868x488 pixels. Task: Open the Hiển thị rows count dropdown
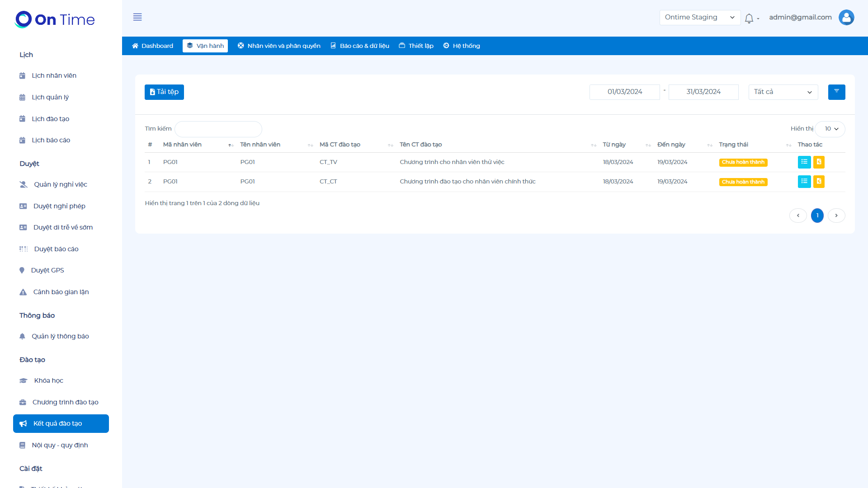(x=830, y=129)
